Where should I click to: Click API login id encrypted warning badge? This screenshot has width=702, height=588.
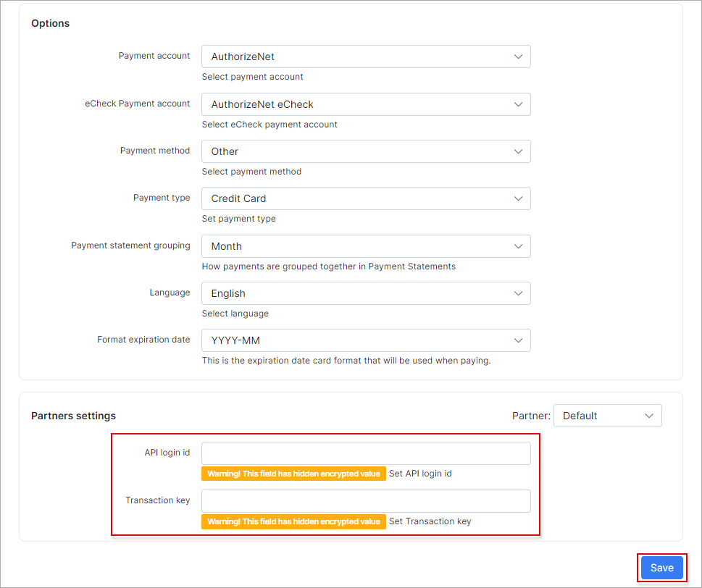[293, 474]
